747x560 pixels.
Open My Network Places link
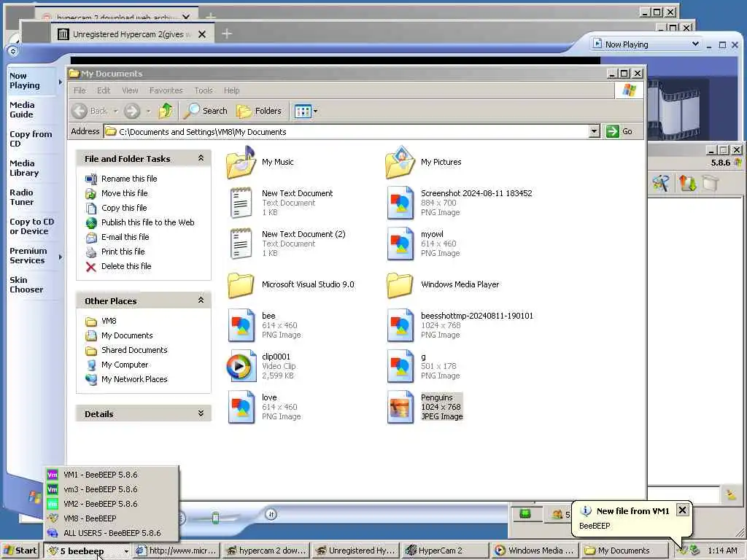point(134,379)
